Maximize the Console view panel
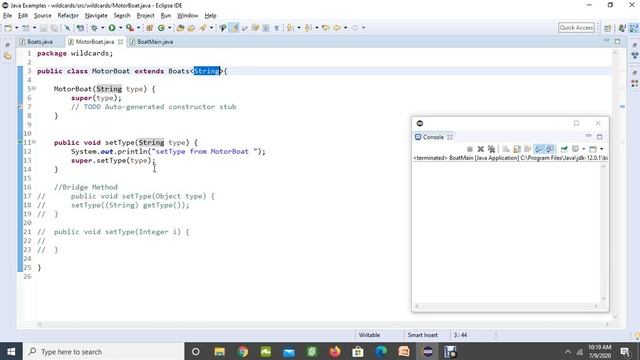The image size is (640, 360). point(600,137)
